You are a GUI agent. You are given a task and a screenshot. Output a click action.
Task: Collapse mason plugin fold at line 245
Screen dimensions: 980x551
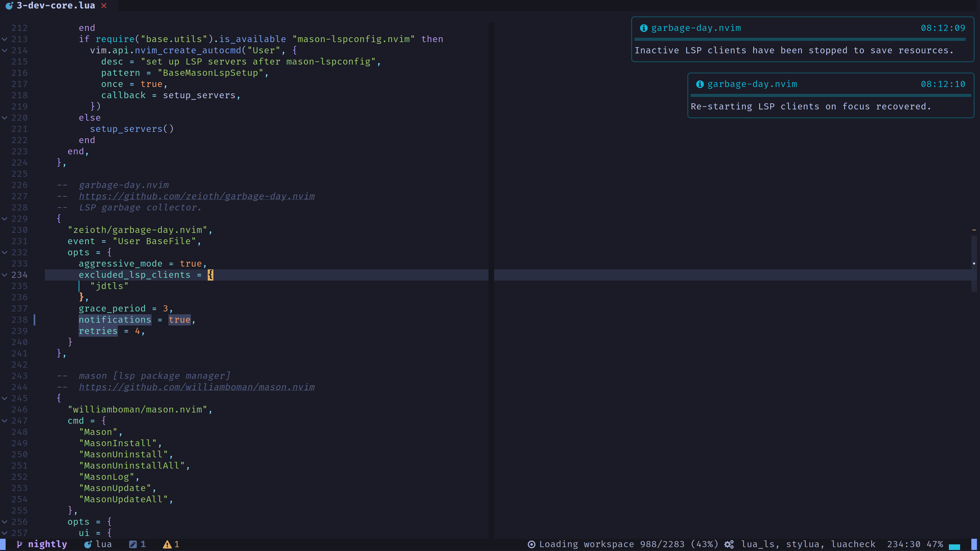click(x=5, y=398)
